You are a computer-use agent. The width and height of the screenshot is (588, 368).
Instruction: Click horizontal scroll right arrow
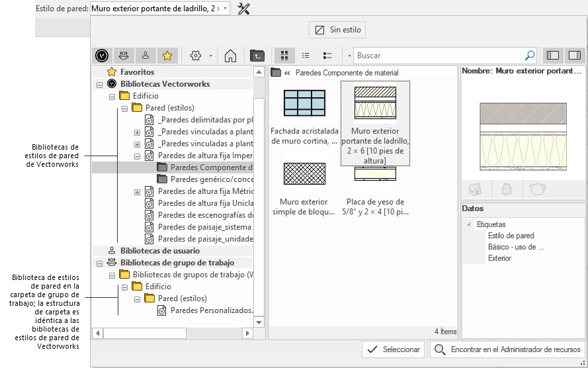tap(247, 333)
